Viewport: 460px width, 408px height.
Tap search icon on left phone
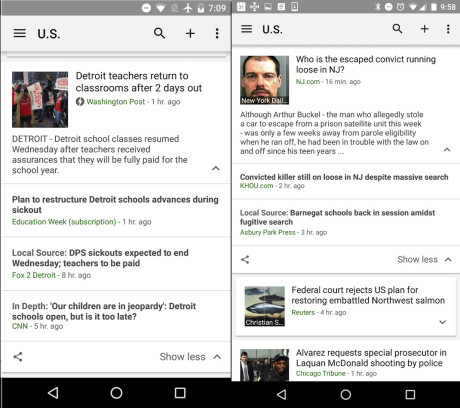159,33
